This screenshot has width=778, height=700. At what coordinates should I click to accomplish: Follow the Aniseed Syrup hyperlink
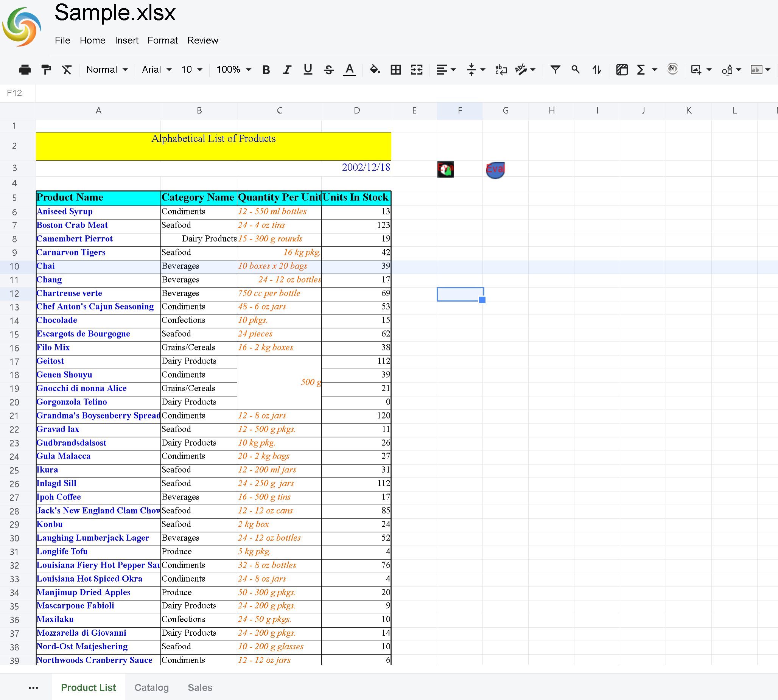[64, 211]
